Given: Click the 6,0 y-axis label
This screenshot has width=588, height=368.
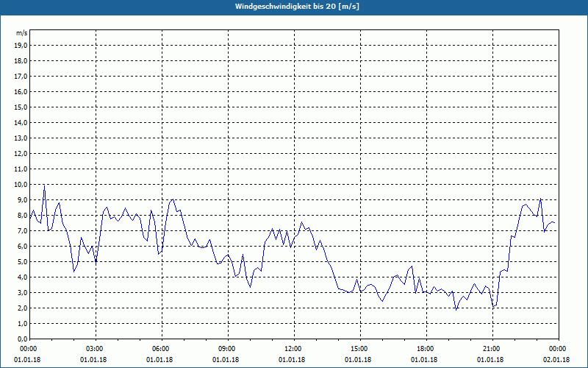Looking at the screenshot, I should coord(22,247).
